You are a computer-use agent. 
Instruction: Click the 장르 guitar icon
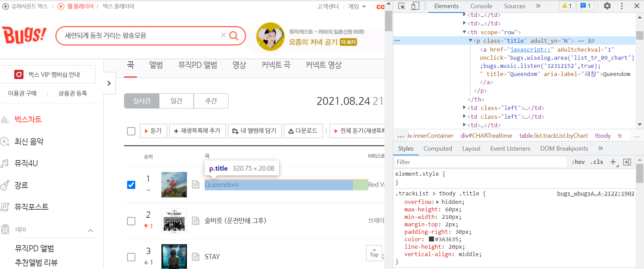(x=5, y=185)
